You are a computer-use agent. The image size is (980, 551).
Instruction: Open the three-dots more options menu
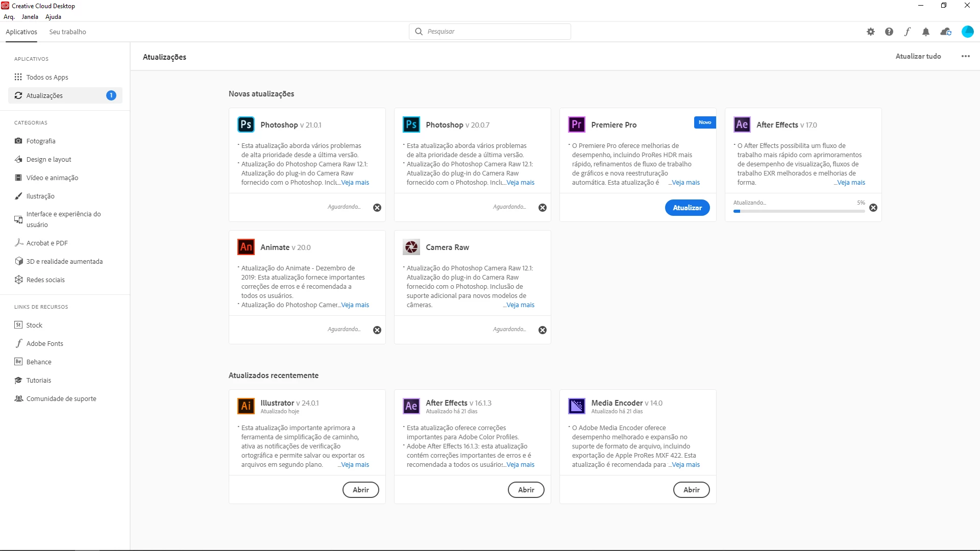(x=966, y=56)
